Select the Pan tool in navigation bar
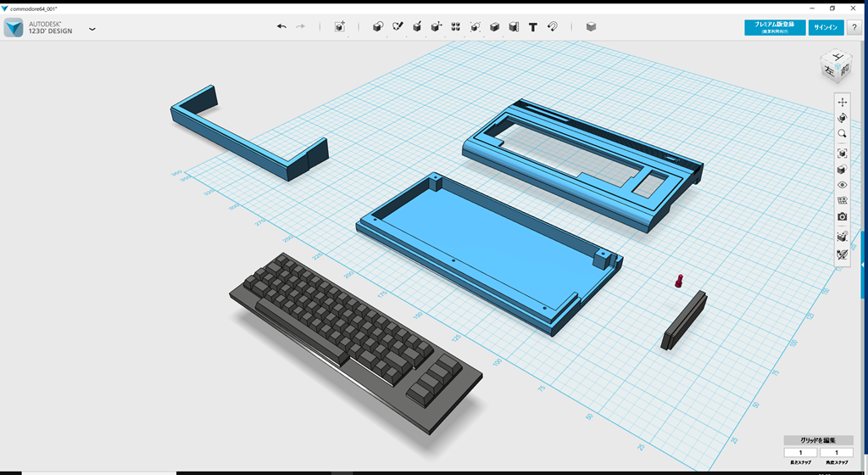This screenshot has height=475, width=868. (x=842, y=102)
